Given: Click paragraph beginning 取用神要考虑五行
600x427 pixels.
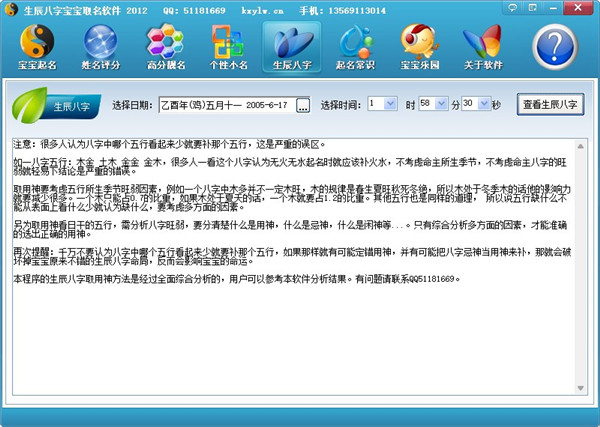Looking at the screenshot, I should tap(292, 198).
